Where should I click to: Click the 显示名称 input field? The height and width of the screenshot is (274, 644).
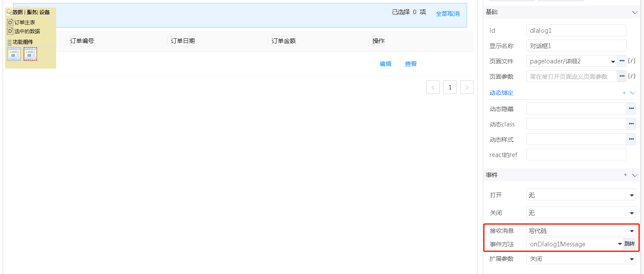(576, 46)
